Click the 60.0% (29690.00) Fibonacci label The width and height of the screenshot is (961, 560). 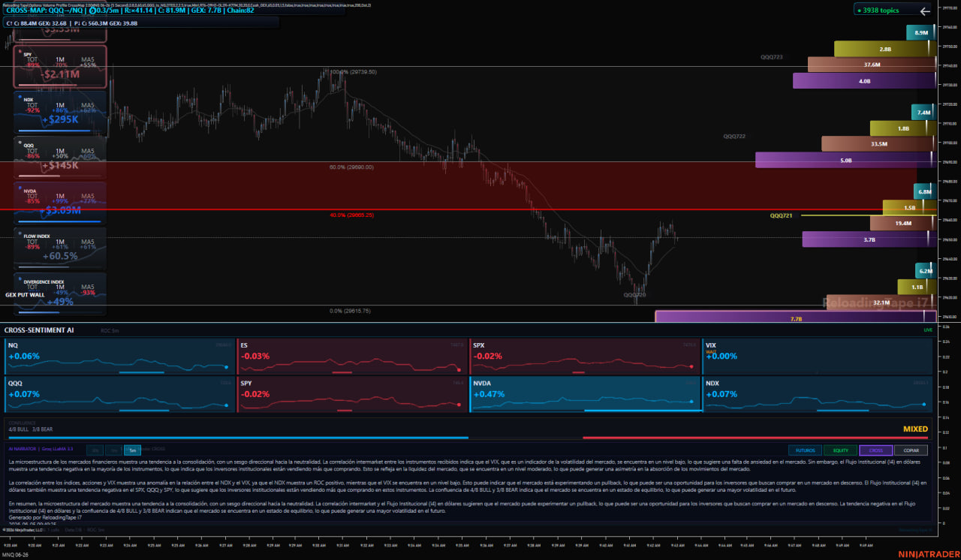pyautogui.click(x=351, y=167)
